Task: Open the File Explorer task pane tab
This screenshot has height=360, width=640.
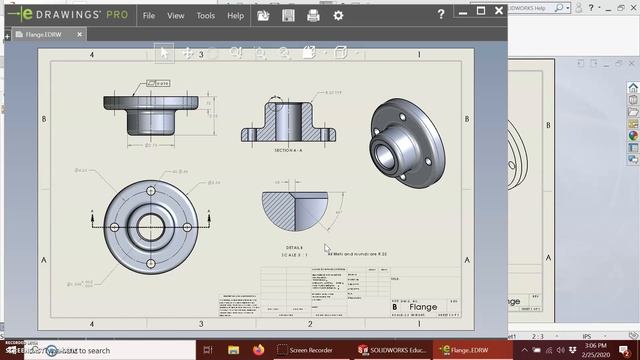Action: click(633, 112)
